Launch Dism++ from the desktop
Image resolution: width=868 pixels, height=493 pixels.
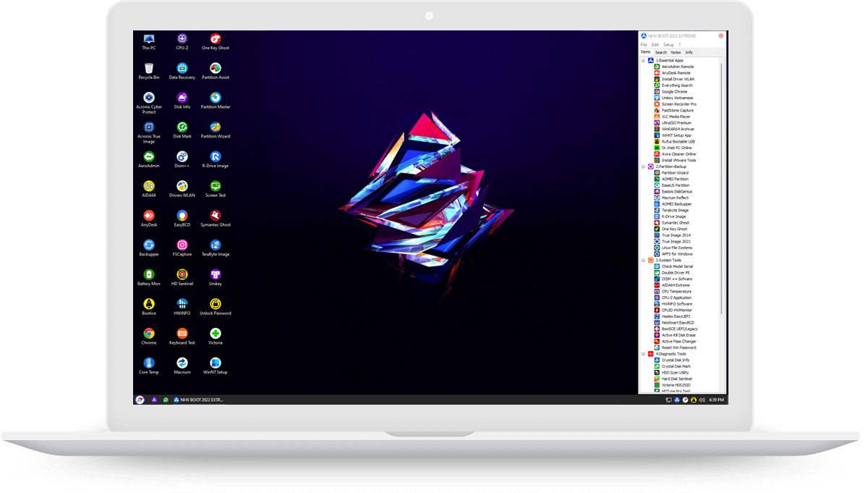(x=182, y=159)
